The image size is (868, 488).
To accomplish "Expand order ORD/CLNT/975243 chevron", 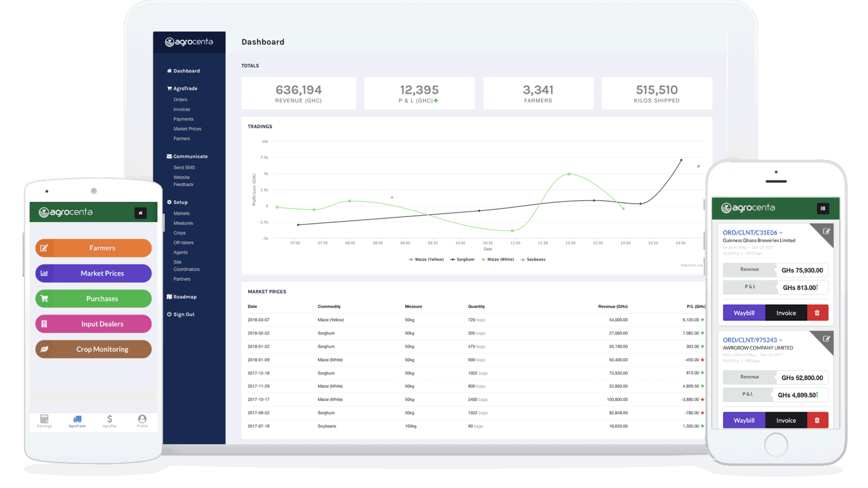I will 781,341.
